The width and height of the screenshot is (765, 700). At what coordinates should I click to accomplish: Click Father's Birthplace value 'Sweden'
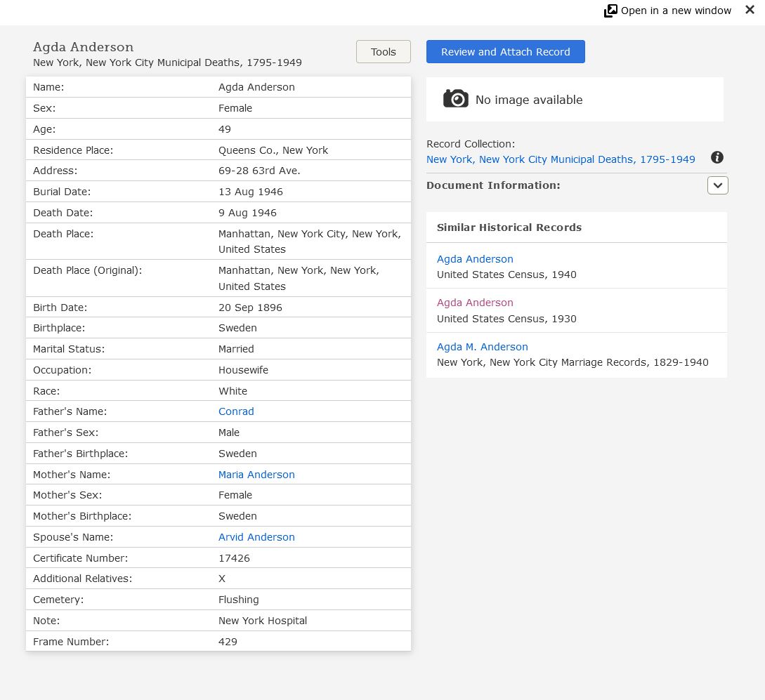(x=237, y=454)
